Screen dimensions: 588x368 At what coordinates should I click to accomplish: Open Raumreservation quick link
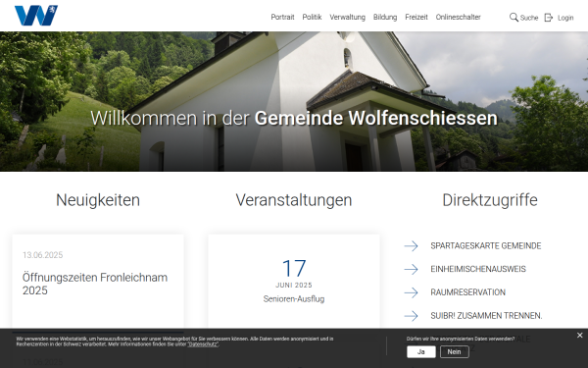click(468, 292)
